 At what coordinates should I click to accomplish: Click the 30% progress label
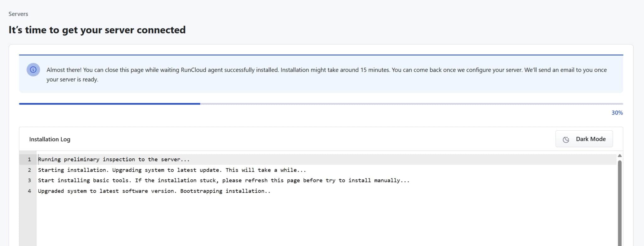point(617,113)
